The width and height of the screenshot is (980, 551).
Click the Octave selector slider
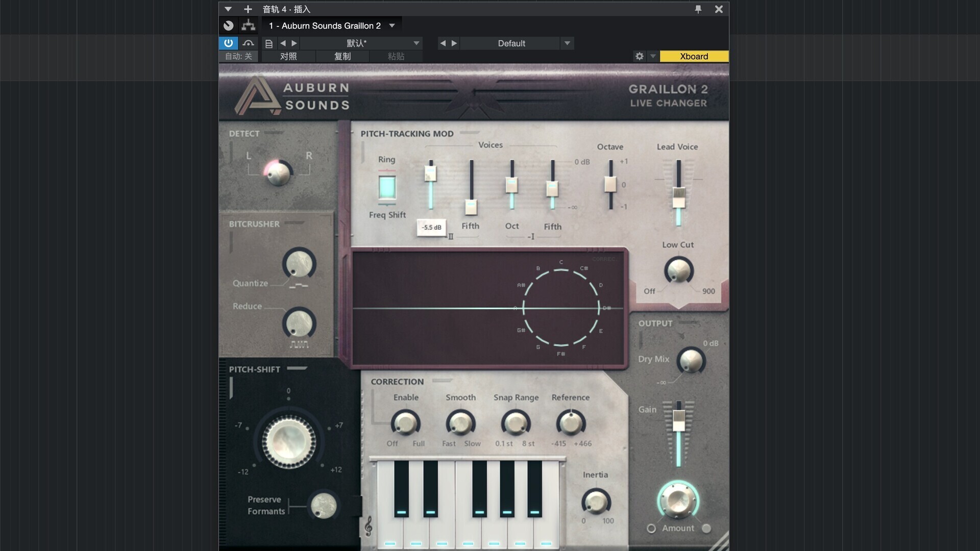[x=610, y=184]
